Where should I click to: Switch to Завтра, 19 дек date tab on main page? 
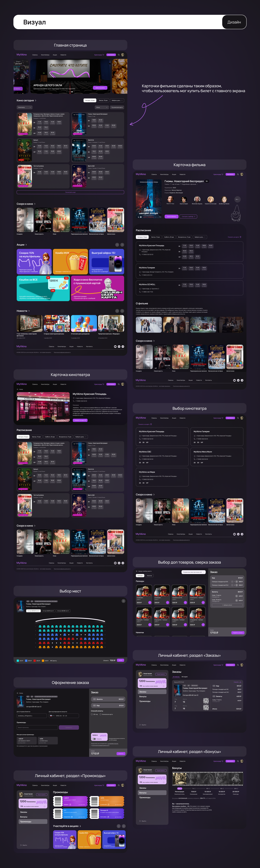click(103, 100)
